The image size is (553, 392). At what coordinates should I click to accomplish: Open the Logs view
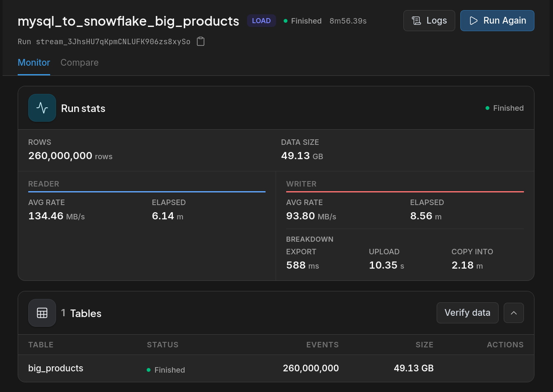429,21
